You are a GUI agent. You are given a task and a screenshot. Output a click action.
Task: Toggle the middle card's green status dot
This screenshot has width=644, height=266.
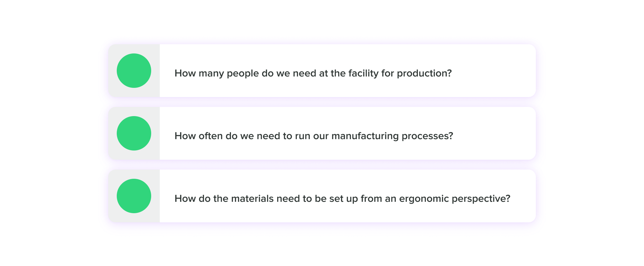[x=134, y=133]
